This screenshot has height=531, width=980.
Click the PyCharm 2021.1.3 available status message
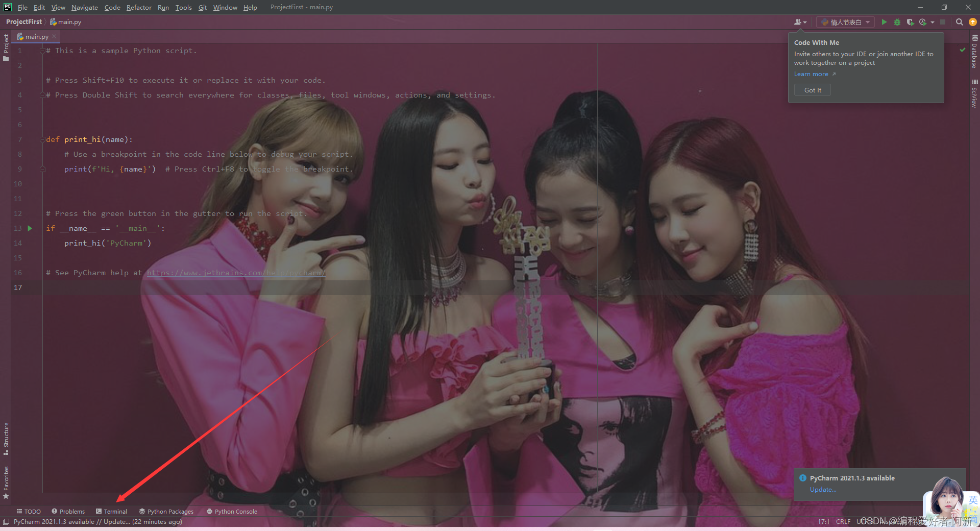coord(98,522)
